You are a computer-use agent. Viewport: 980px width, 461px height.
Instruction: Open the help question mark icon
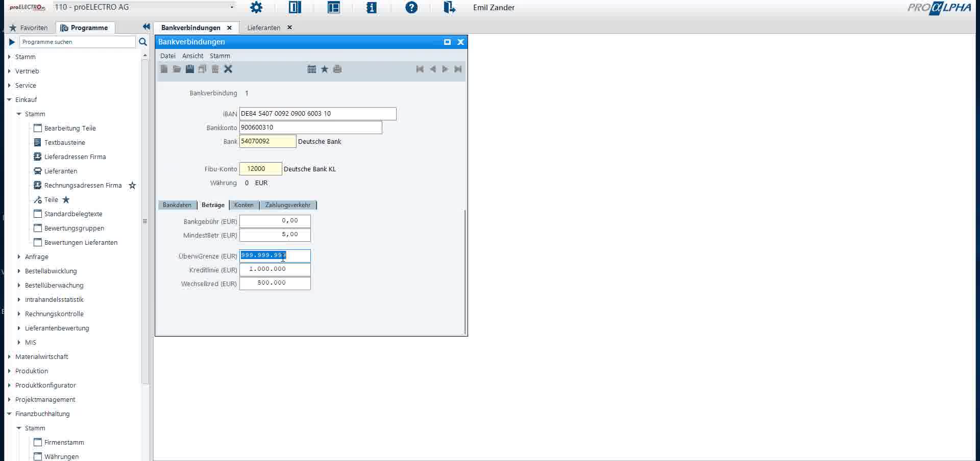[411, 8]
